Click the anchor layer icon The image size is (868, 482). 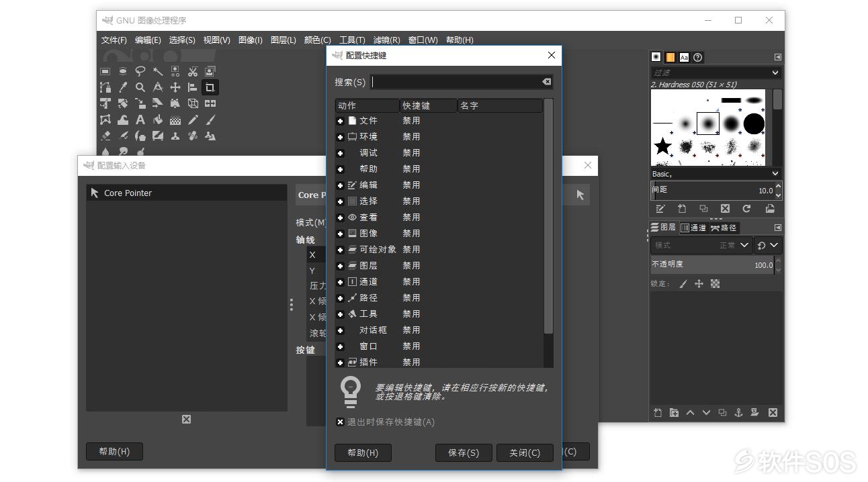pyautogui.click(x=738, y=412)
